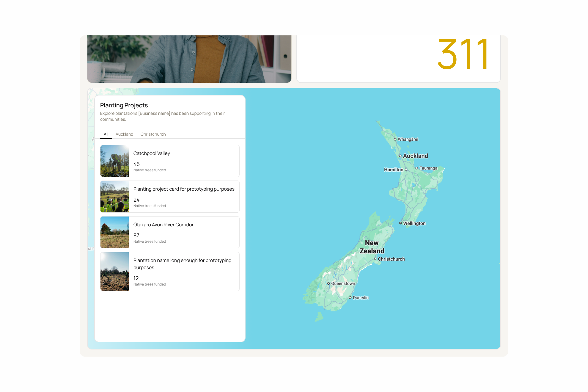Select the All tab
Screen dimensions: 588x392
(106, 134)
